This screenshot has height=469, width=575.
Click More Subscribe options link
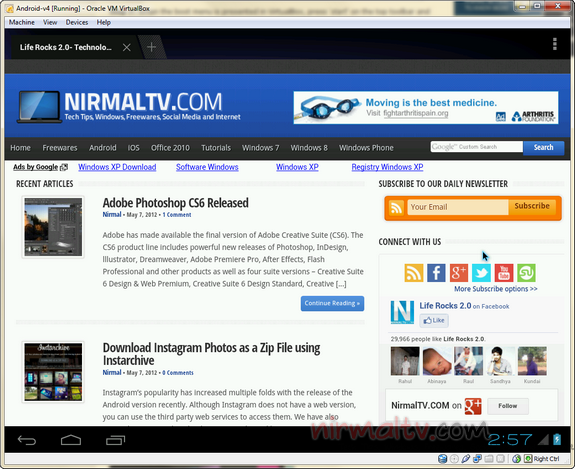pos(496,289)
